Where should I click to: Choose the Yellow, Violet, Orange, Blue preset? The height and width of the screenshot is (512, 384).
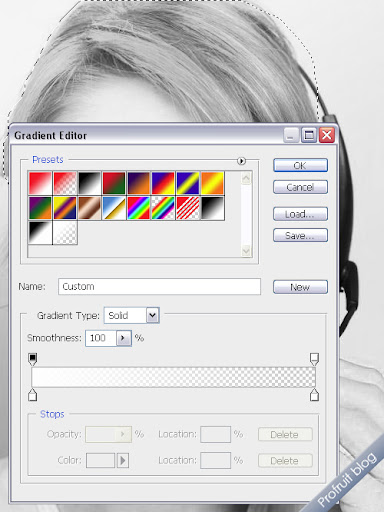(65, 208)
